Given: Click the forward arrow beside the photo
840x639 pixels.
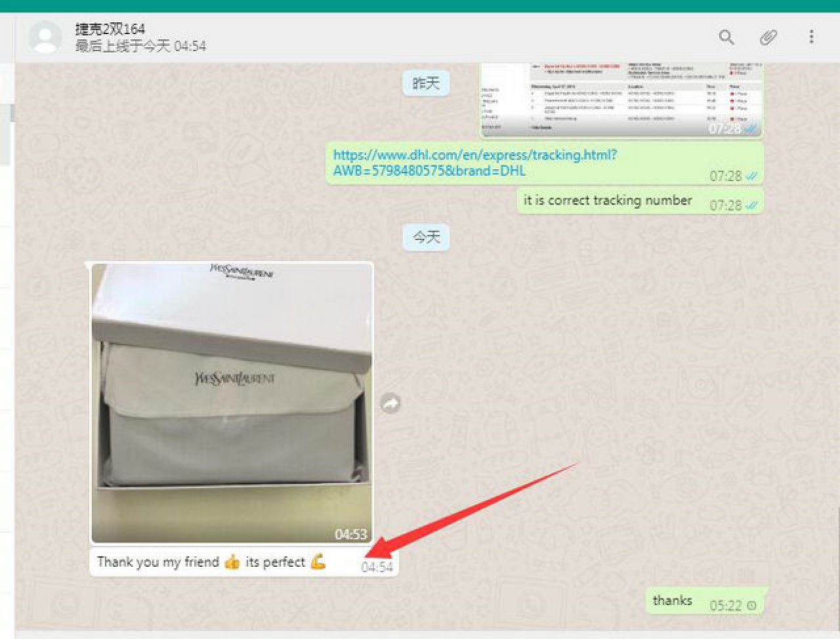Looking at the screenshot, I should point(390,403).
